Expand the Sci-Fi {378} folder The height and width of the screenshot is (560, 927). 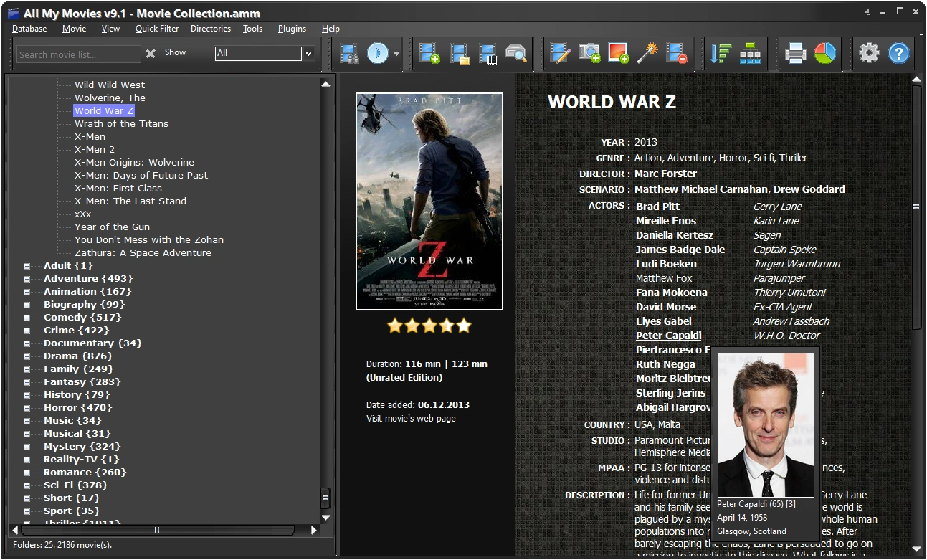[27, 485]
